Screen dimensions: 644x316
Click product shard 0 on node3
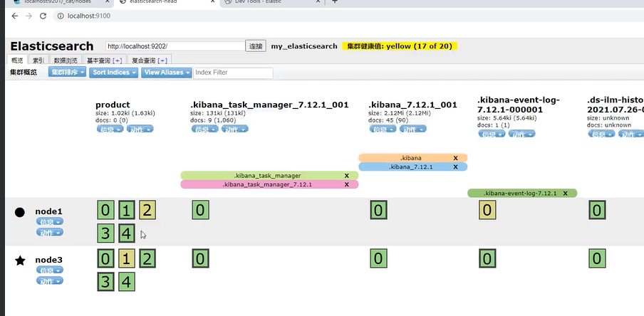point(105,258)
